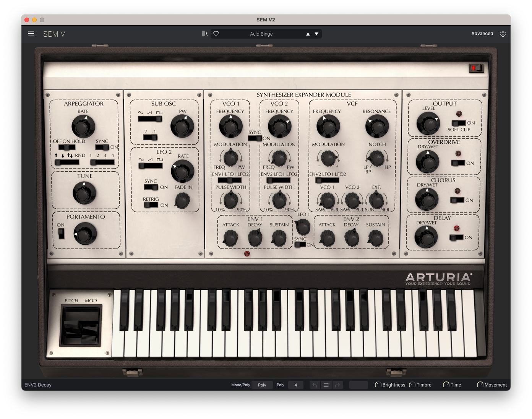The image size is (532, 419).
Task: Click the LFO 1 rate knob
Action: [303, 227]
